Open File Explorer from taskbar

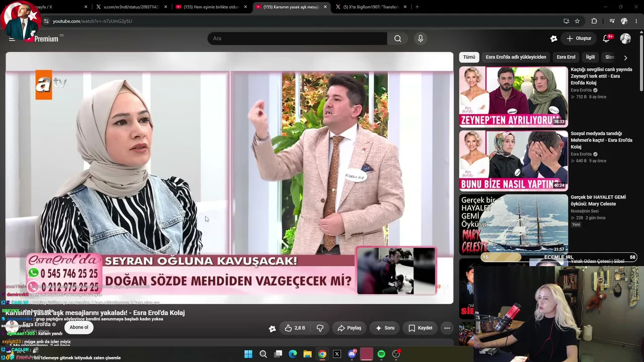[307, 354]
